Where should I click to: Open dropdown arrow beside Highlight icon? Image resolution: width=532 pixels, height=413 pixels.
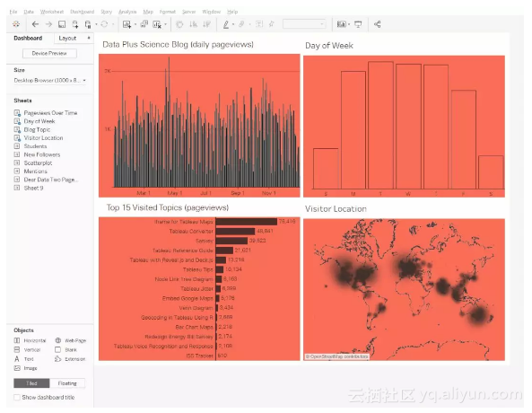[x=233, y=24]
